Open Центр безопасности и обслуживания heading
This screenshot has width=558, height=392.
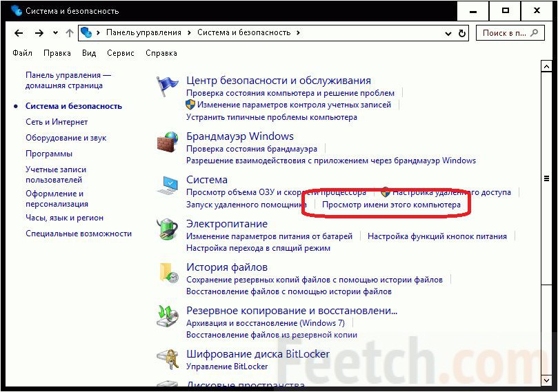pyautogui.click(x=279, y=81)
